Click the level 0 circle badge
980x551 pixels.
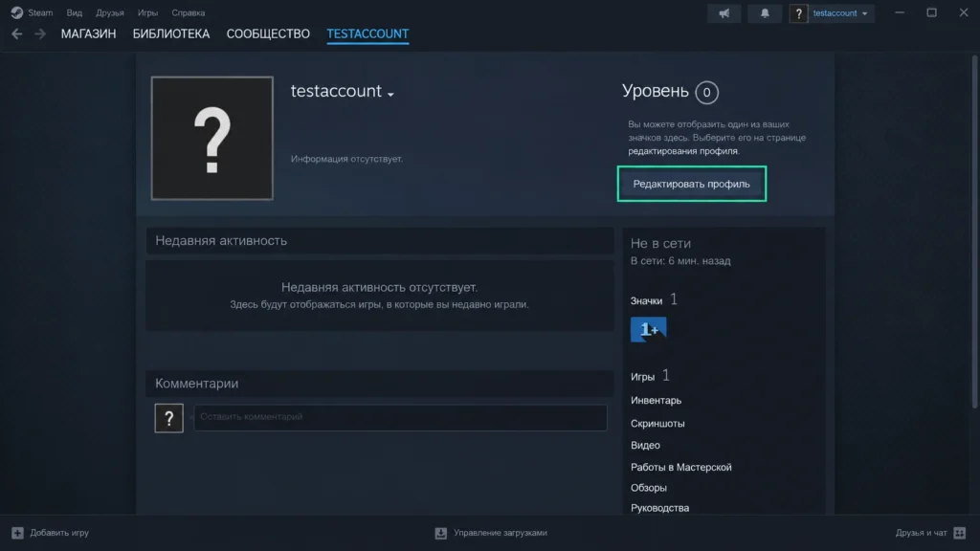(x=706, y=93)
